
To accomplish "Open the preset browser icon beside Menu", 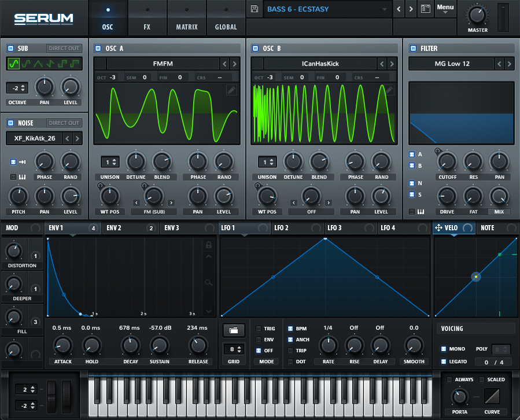I will pyautogui.click(x=426, y=9).
